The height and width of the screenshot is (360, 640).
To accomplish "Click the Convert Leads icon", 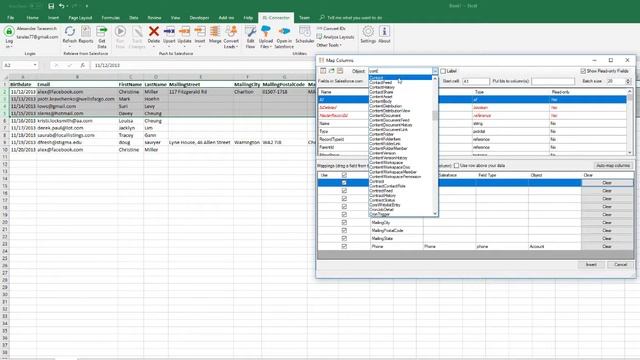I will [x=231, y=31].
